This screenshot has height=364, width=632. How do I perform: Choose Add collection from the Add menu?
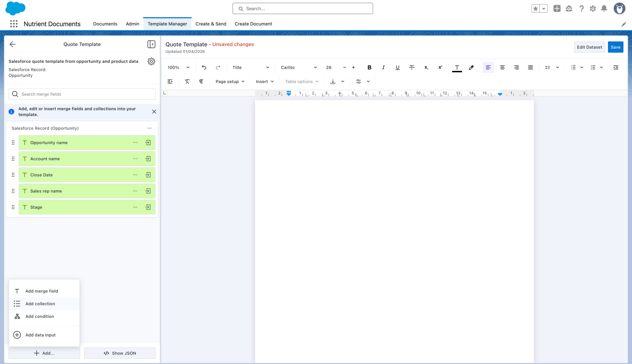[40, 303]
